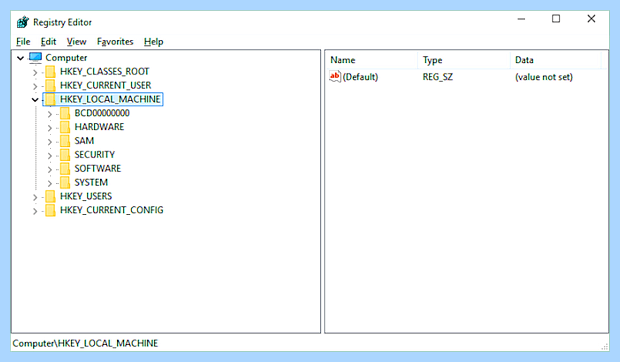The height and width of the screenshot is (362, 620).
Task: Select the SECURITY key label
Action: [95, 155]
